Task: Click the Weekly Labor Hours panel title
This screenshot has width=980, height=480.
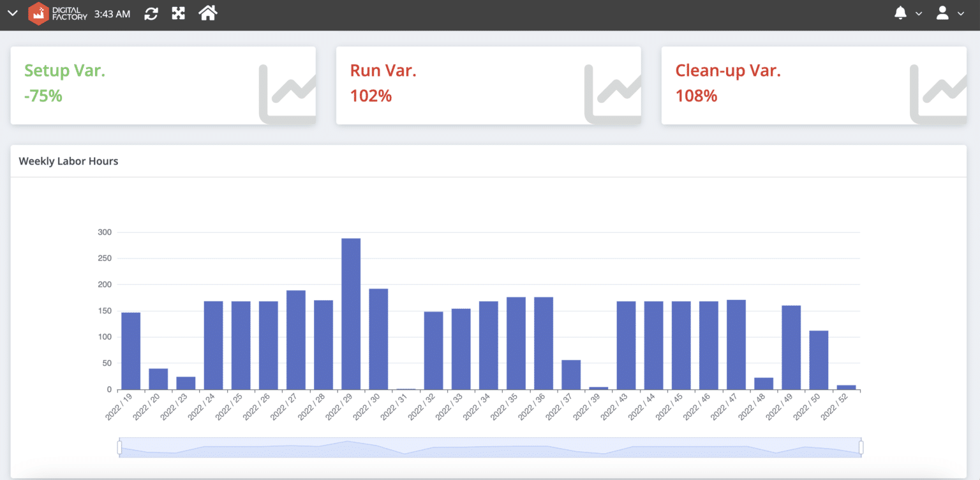Action: [x=68, y=161]
